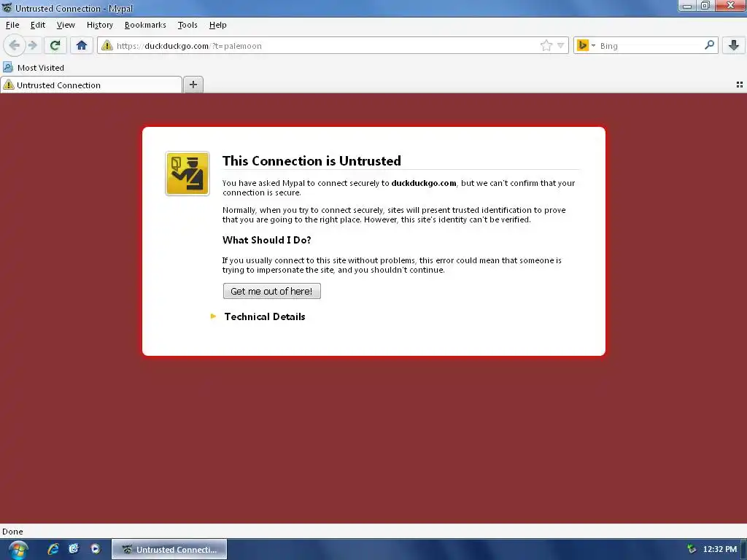The width and height of the screenshot is (747, 560).
Task: Open the Windows Start orb
Action: click(18, 550)
